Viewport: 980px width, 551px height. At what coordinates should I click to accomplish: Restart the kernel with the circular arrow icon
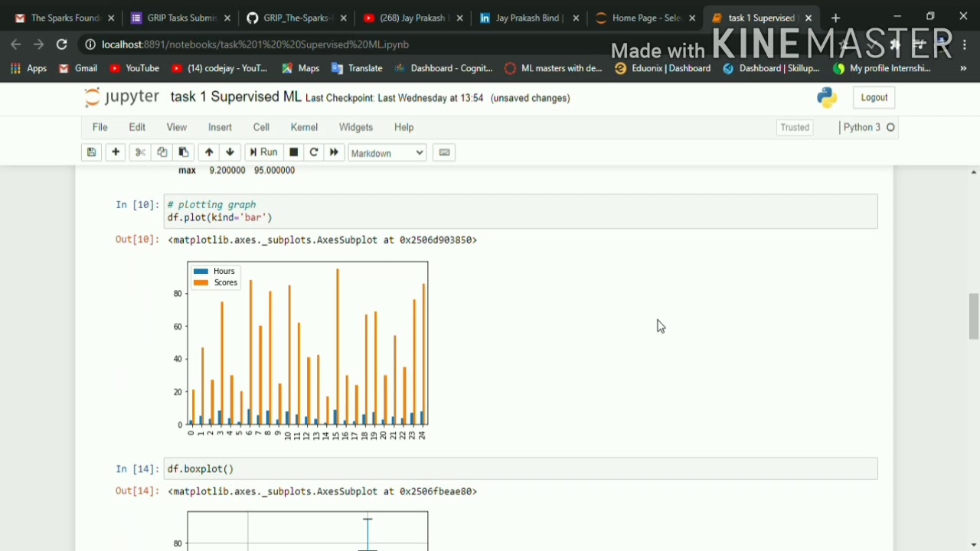click(x=314, y=152)
